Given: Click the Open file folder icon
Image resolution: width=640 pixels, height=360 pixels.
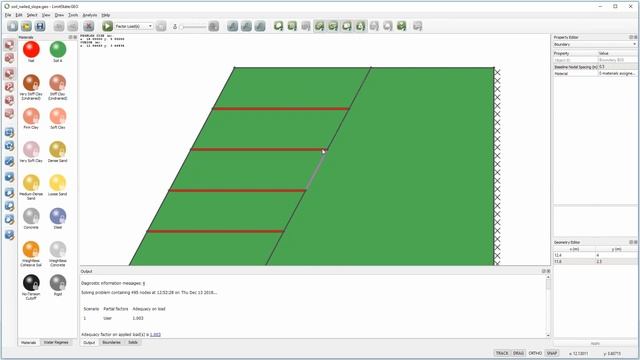Looking at the screenshot, I should 26,26.
